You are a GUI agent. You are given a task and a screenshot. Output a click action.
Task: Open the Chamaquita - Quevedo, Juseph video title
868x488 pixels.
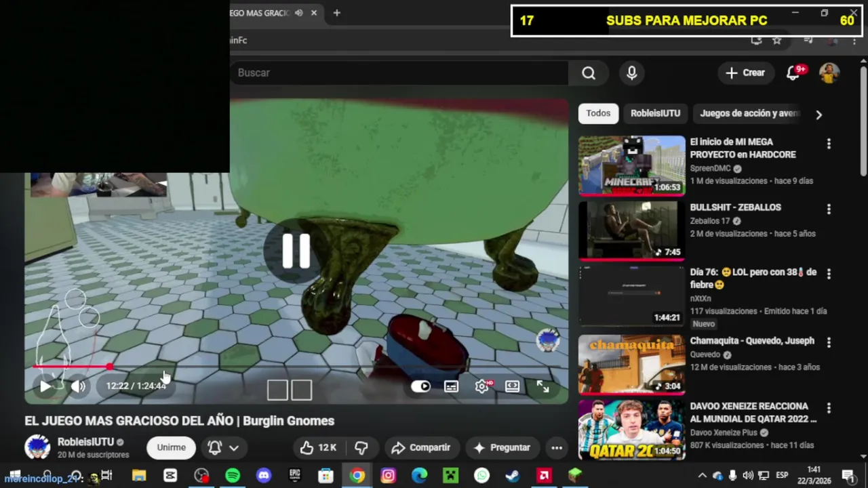[x=752, y=341]
